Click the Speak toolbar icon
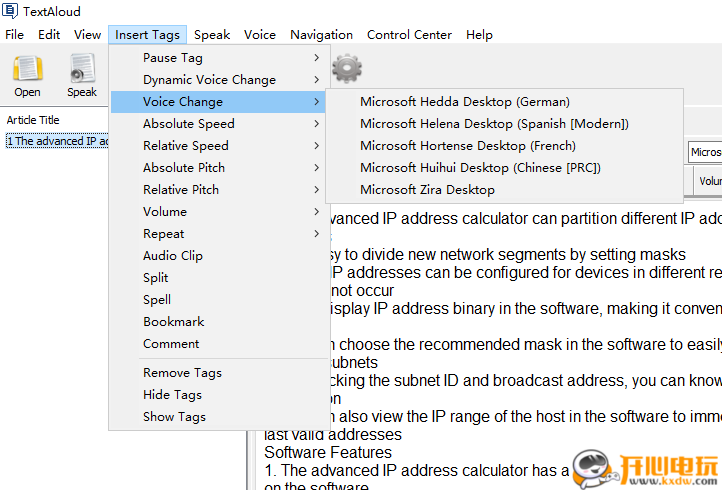 click(82, 75)
